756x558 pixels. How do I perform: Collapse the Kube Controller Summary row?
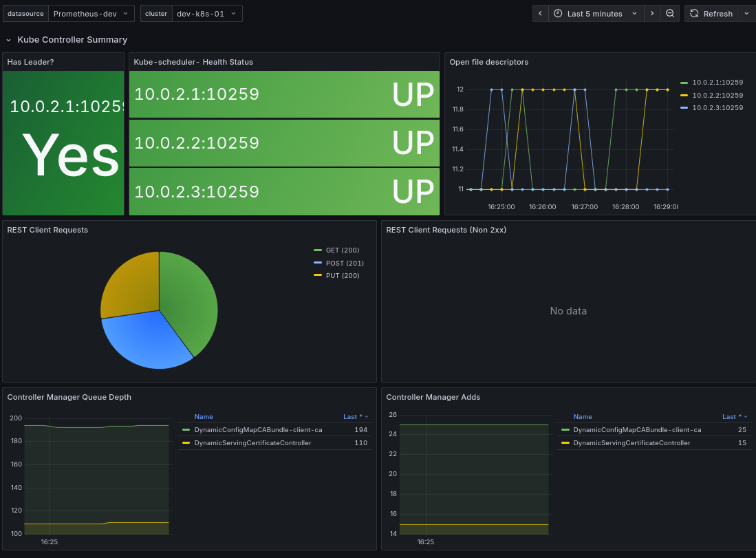8,40
